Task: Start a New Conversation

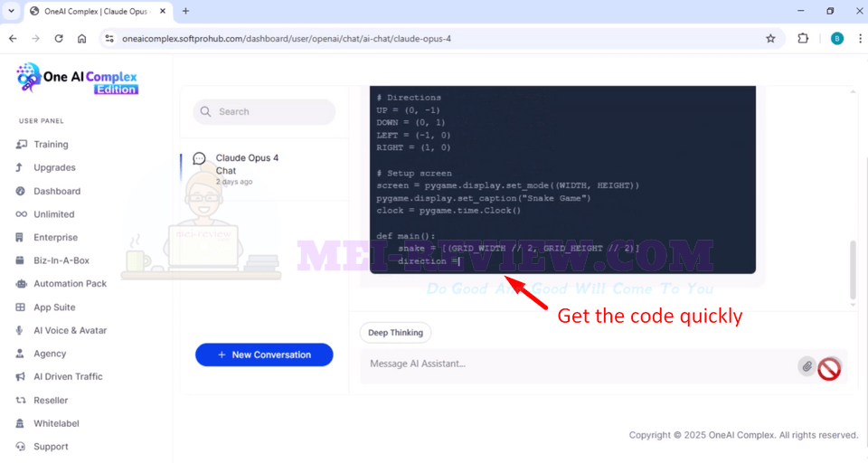Action: (264, 354)
